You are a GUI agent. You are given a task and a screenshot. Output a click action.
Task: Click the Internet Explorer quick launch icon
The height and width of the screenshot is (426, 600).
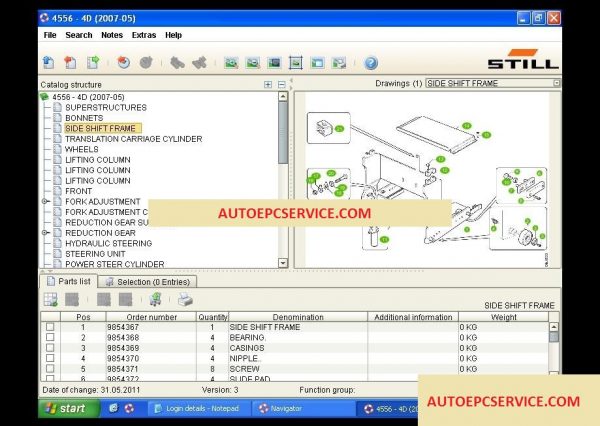(113, 408)
